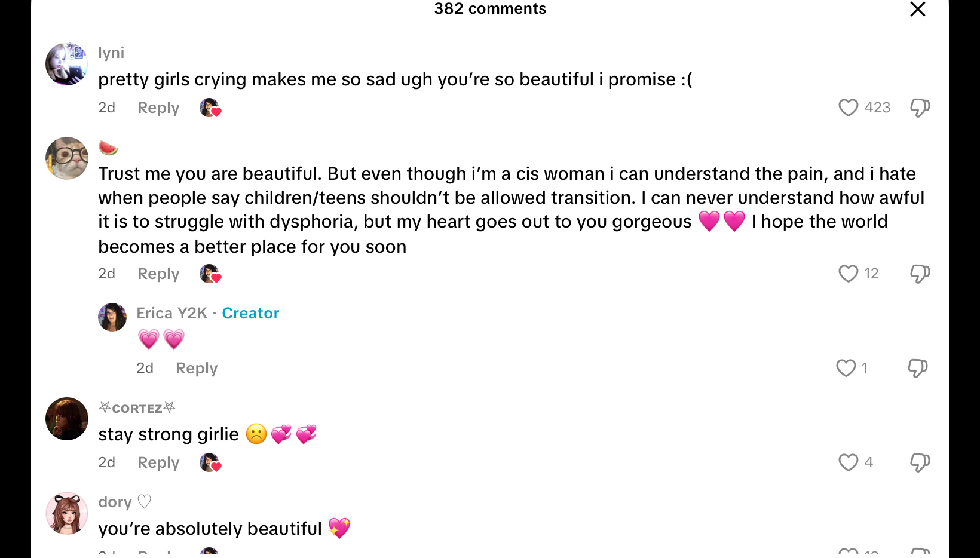Close the 382 comments panel

[917, 9]
